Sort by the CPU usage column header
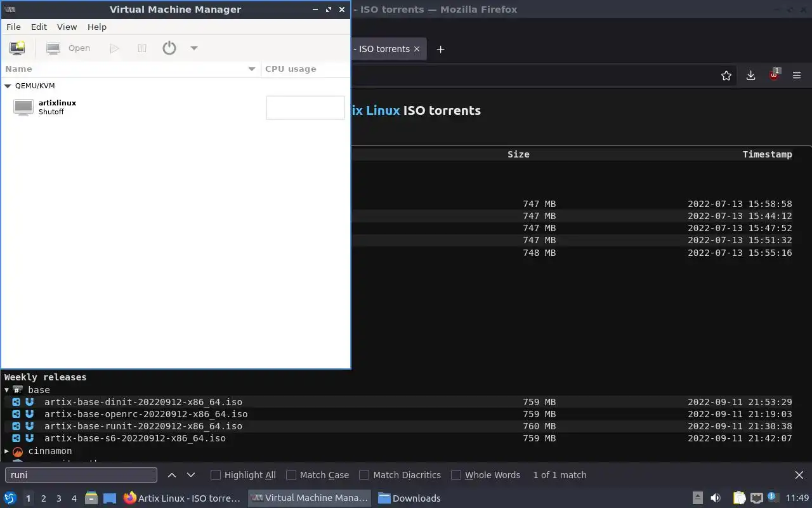This screenshot has height=508, width=812. coord(305,69)
